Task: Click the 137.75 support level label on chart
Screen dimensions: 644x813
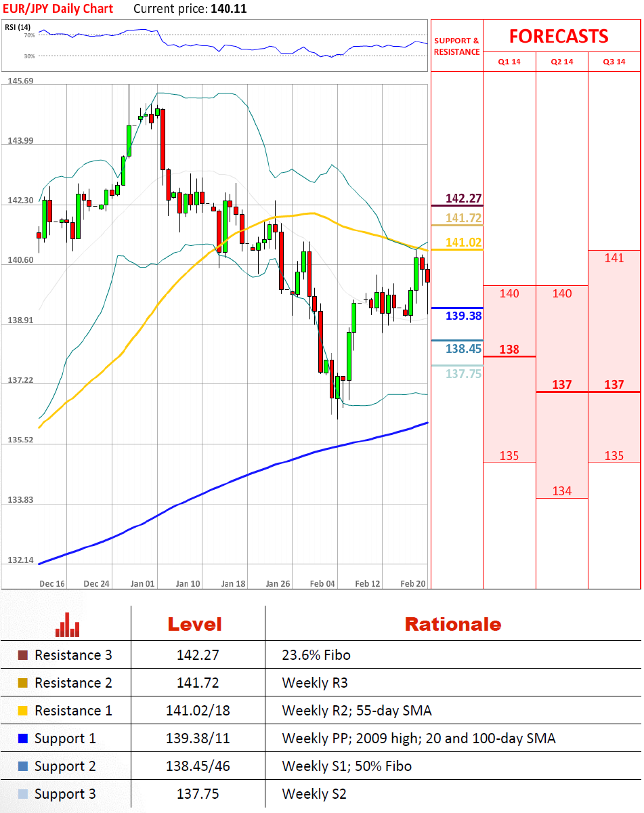Action: [463, 374]
